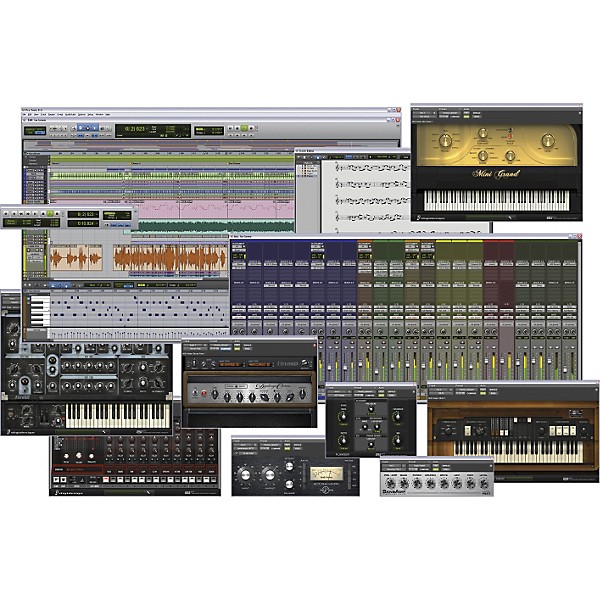The height and width of the screenshot is (600, 600).
Task: Turn the leftmost Gain knob on Eleven amp
Action: (215, 394)
